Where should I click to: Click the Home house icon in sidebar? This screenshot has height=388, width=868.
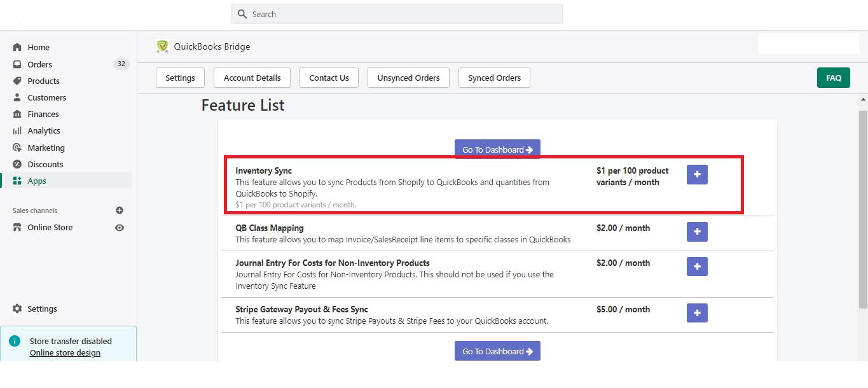pos(17,47)
